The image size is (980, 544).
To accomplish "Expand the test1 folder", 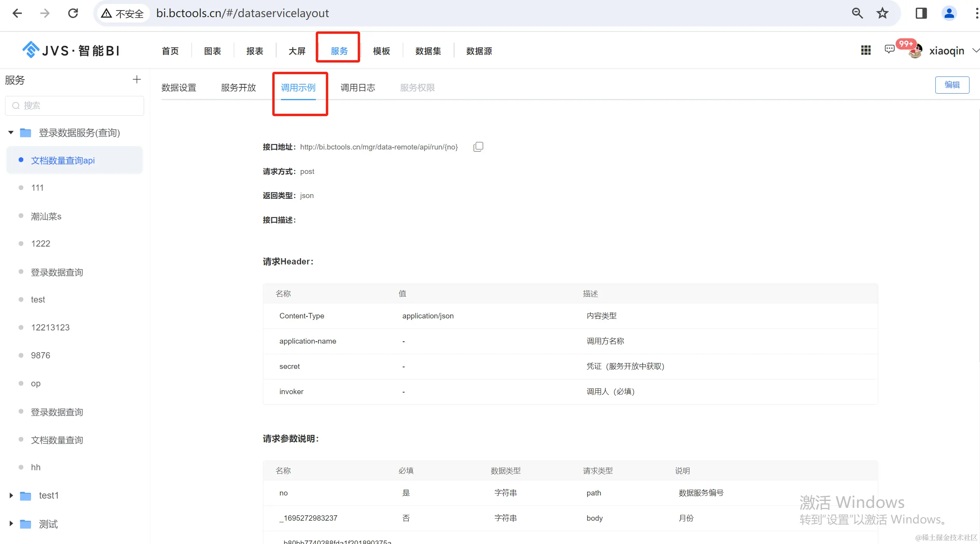I will point(11,495).
